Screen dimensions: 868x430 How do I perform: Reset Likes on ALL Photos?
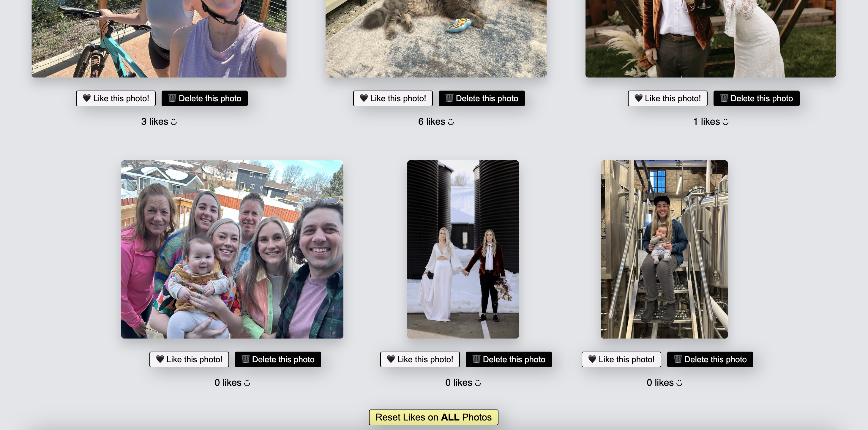(x=434, y=417)
